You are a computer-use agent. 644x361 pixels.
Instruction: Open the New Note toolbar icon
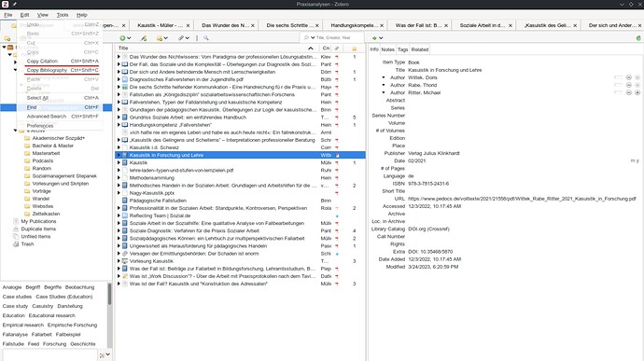[x=160, y=38]
